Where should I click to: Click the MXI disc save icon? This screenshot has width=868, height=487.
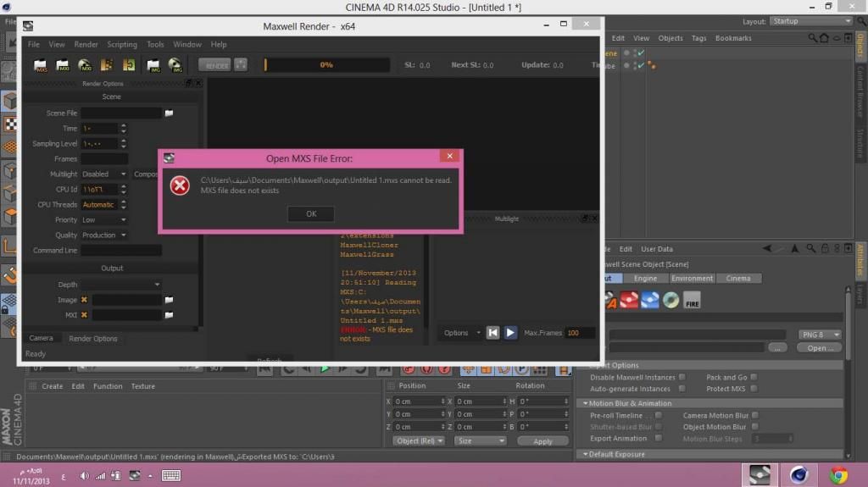click(85, 65)
